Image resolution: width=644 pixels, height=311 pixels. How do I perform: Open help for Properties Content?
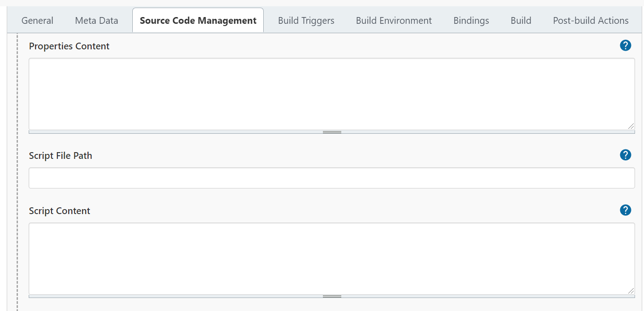625,45
